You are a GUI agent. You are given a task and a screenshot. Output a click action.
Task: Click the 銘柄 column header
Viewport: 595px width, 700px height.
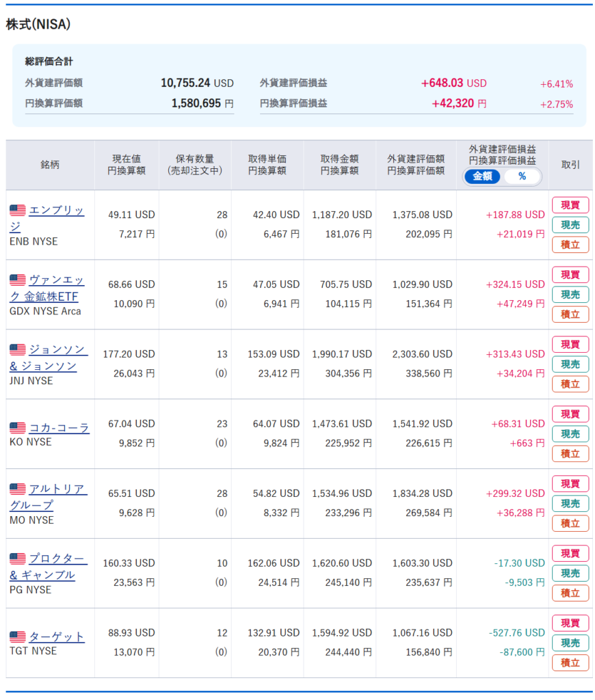[50, 165]
